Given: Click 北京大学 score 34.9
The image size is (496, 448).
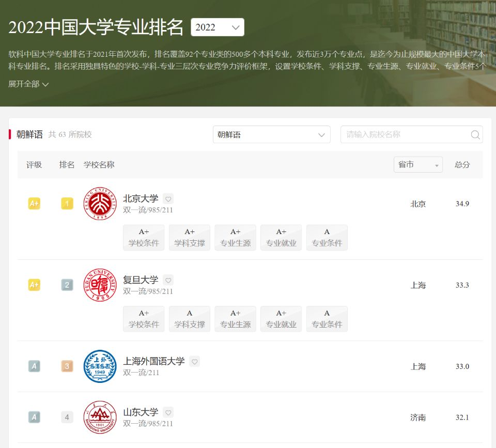Looking at the screenshot, I should point(462,204).
